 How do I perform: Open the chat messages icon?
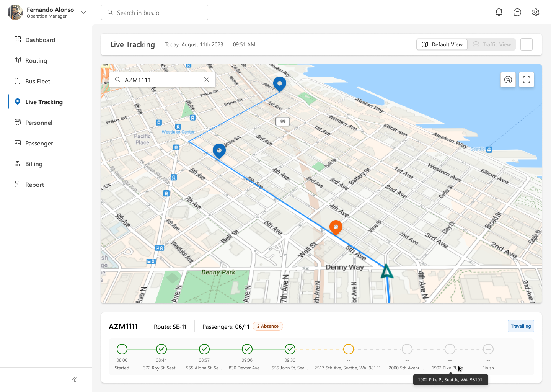click(517, 12)
